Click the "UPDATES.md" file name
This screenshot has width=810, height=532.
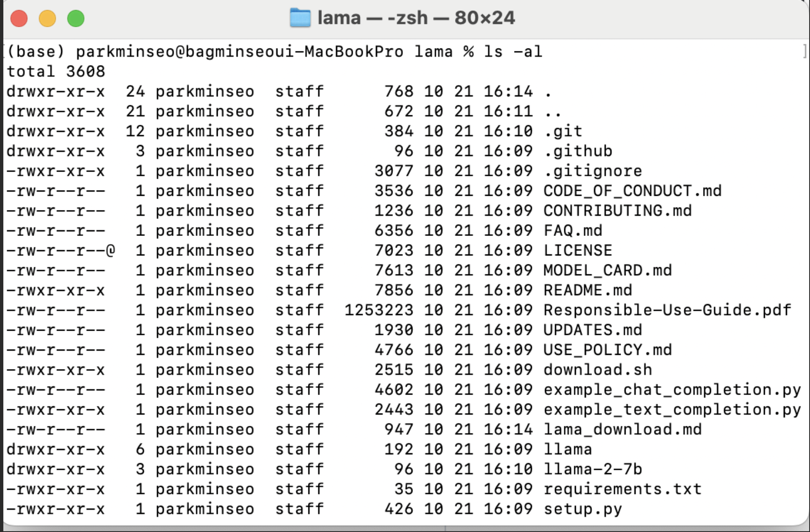click(x=593, y=330)
